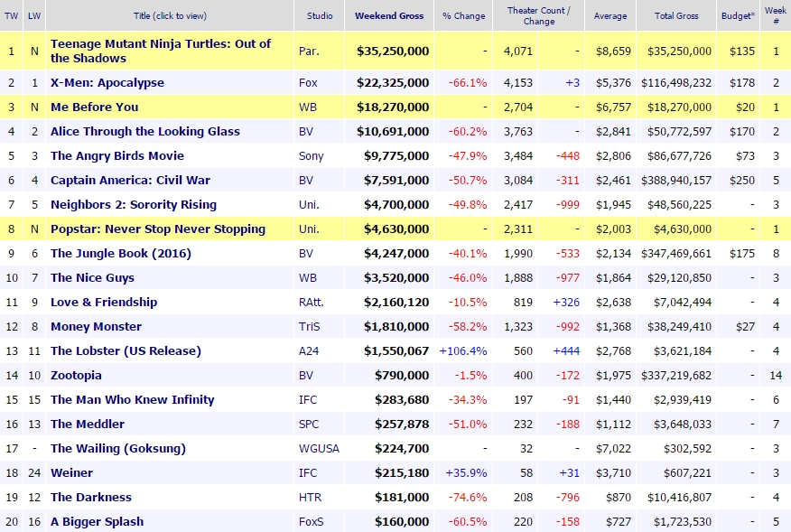The image size is (791, 532).
Task: Open The Meddler title link
Action: (x=88, y=424)
